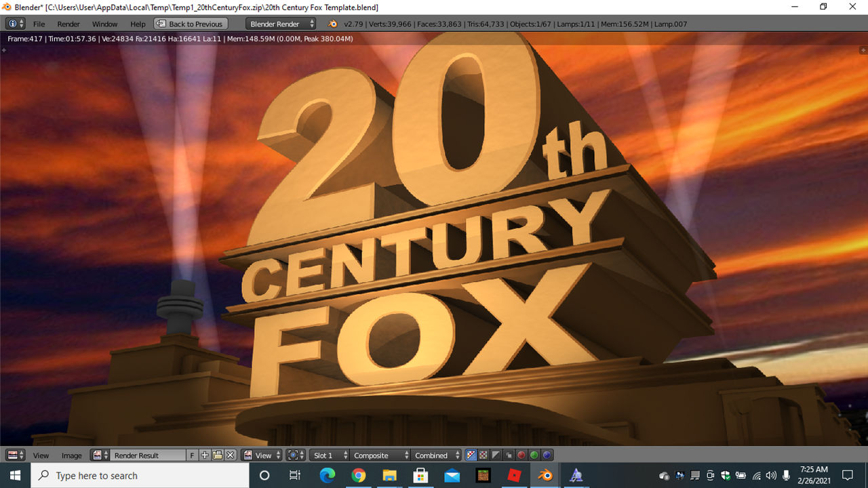The height and width of the screenshot is (488, 868).
Task: Click the v2.79 scene statistics text
Action: [515, 24]
